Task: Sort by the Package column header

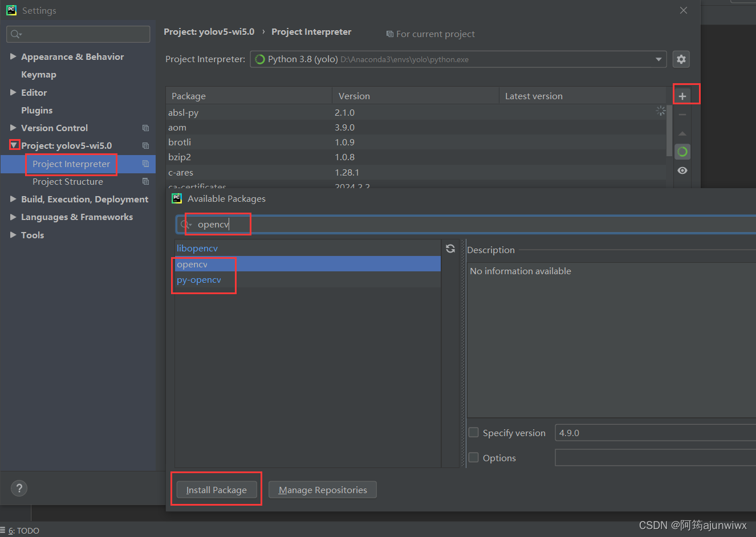Action: pos(249,96)
